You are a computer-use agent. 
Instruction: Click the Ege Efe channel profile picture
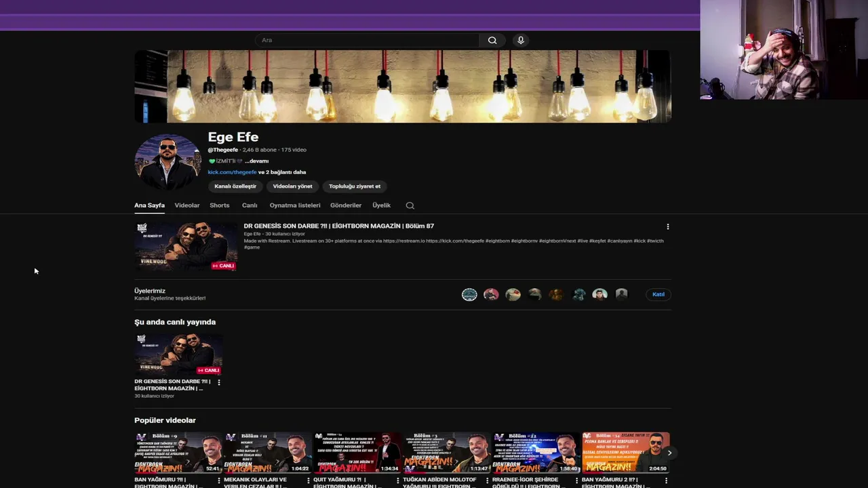(x=167, y=163)
